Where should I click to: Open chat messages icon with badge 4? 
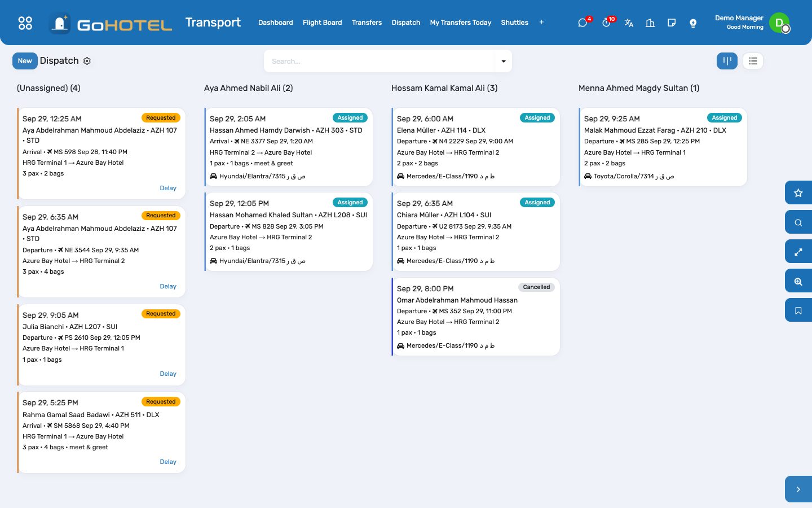tap(582, 23)
